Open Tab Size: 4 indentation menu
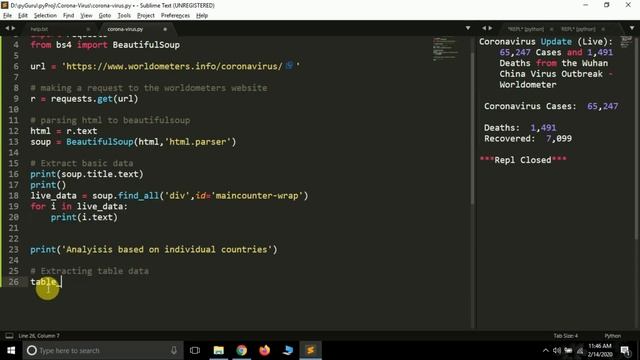 (x=565, y=336)
